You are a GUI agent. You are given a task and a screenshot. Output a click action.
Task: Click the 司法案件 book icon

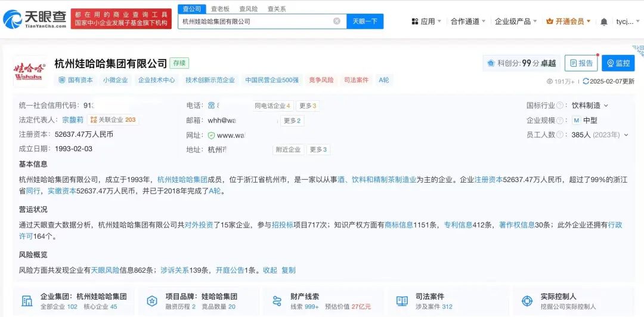[402, 301]
